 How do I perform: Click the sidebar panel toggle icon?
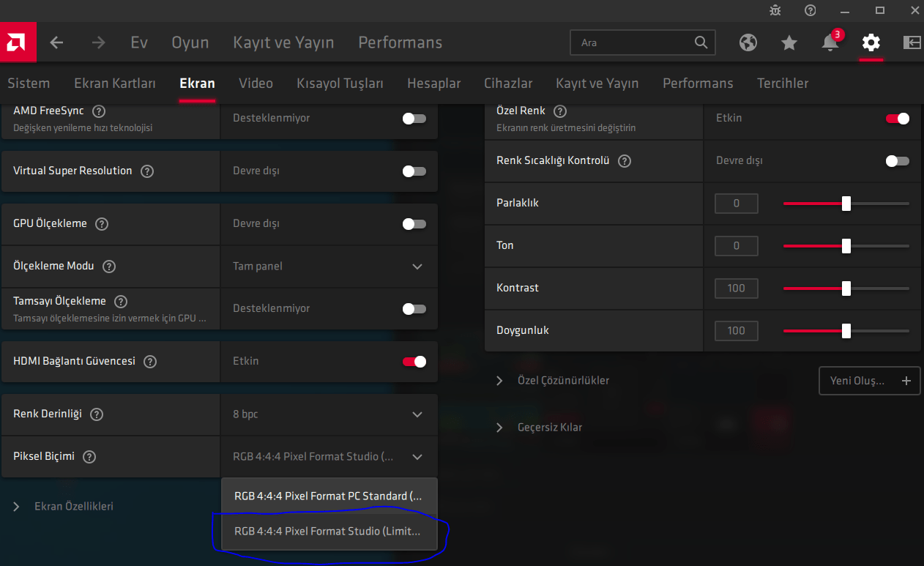point(912,42)
